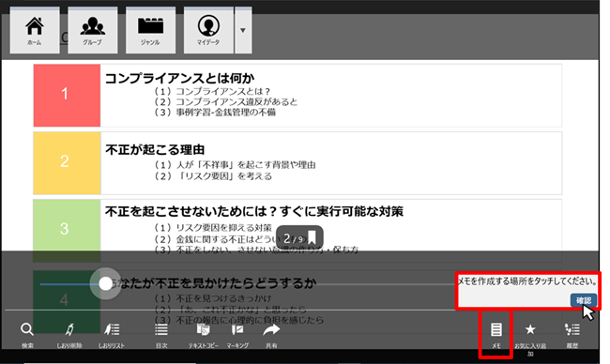This screenshot has width=610, height=364.
Task: Click the bookmark icon in page indicator
Action: coord(312,237)
